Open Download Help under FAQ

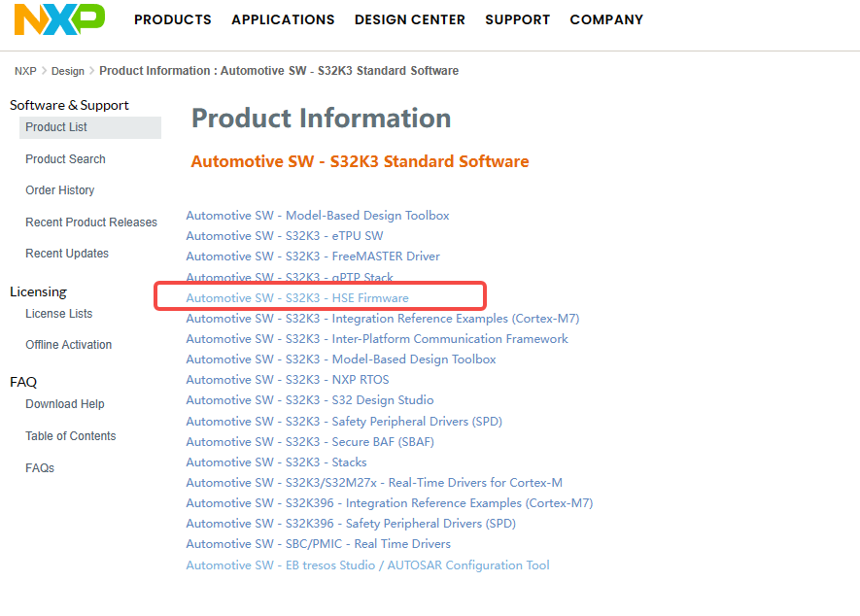pos(65,404)
